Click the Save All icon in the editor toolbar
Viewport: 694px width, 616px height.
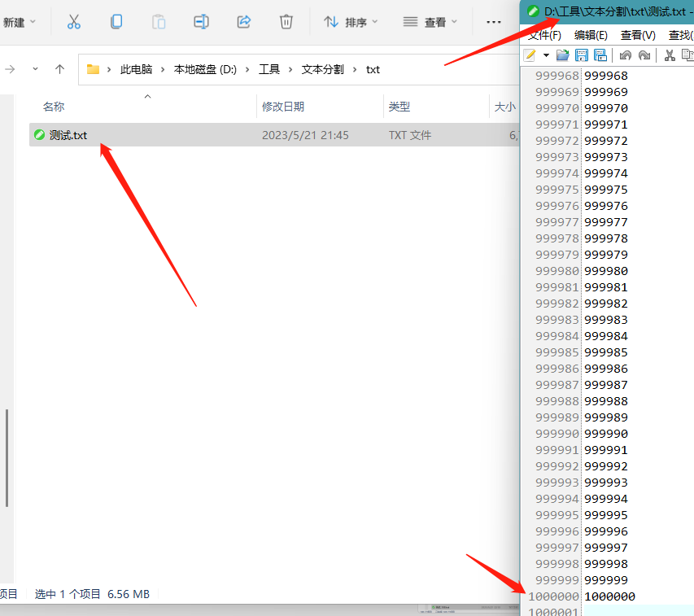(600, 55)
